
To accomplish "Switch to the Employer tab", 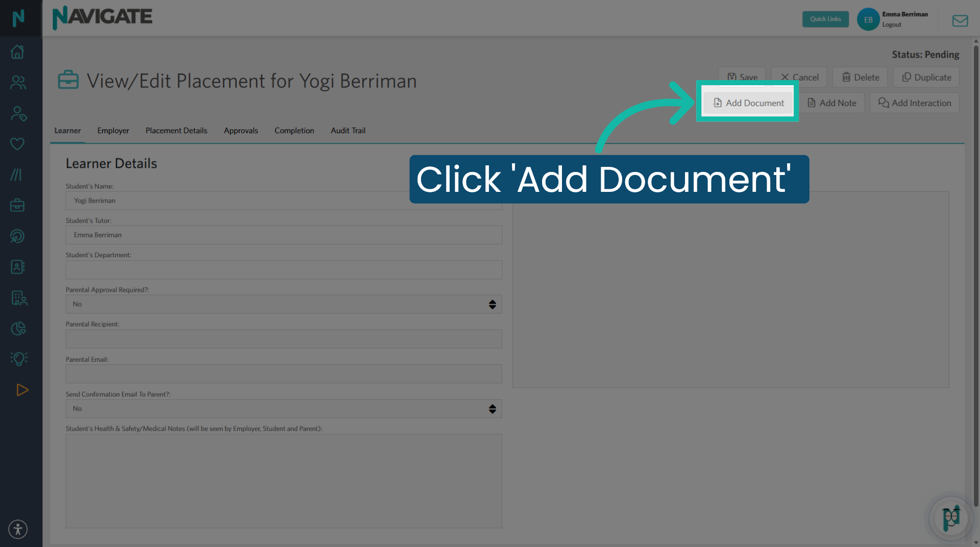I will (x=113, y=131).
